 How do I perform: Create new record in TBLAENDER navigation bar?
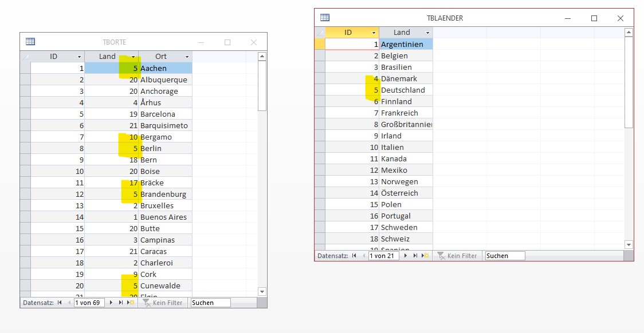point(426,256)
